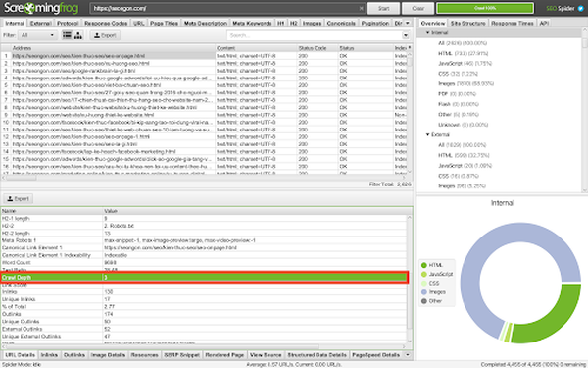
Task: Open the SERP Snippet bottom tab
Action: click(182, 355)
